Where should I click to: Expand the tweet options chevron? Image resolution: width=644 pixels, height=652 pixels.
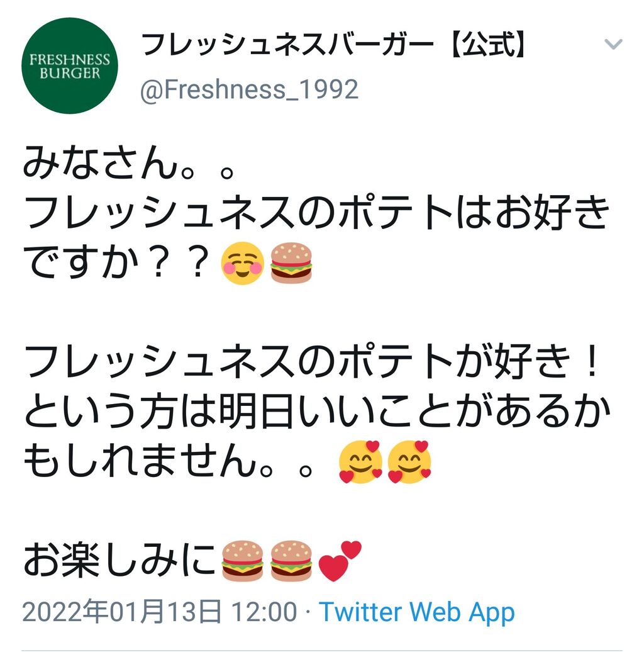pos(613,43)
